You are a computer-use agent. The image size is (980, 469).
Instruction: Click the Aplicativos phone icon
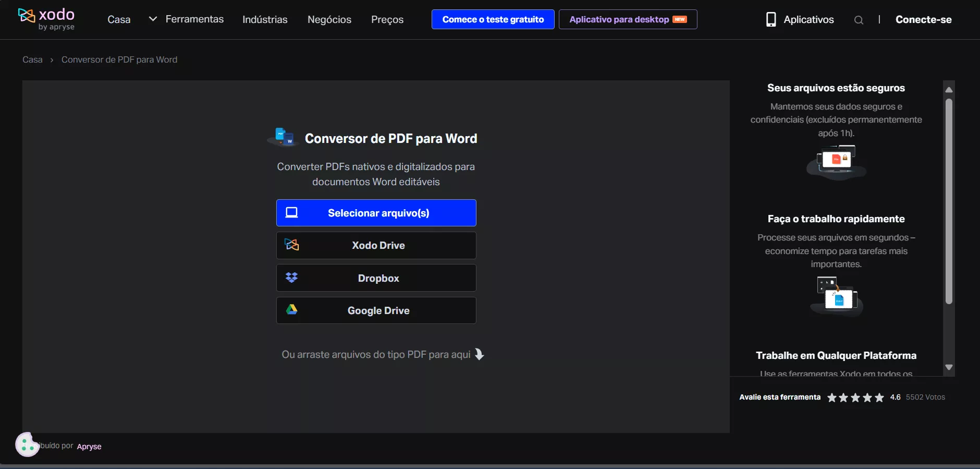tap(771, 19)
